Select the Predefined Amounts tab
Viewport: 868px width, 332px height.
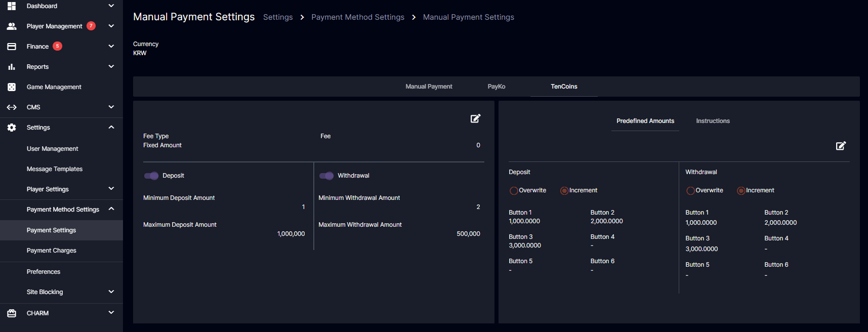645,121
